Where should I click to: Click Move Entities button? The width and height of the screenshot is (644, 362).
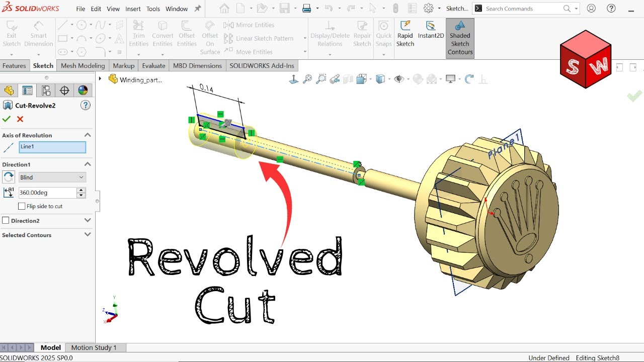pyautogui.click(x=248, y=52)
